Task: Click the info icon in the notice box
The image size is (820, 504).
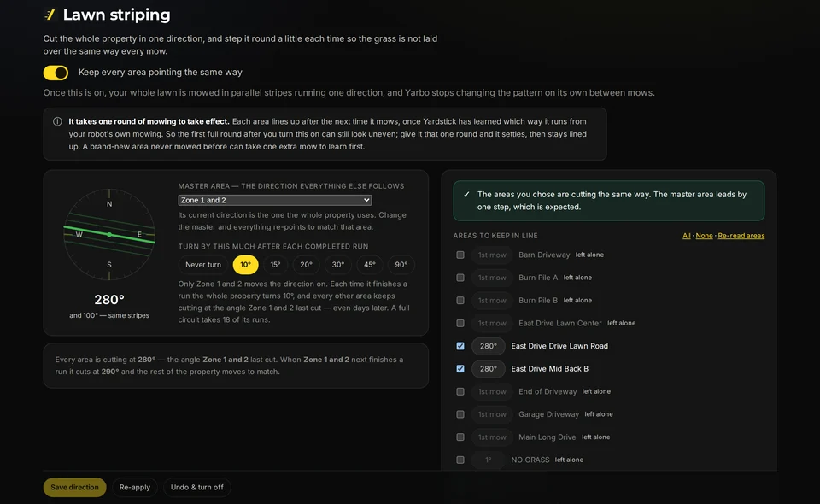Action: pyautogui.click(x=57, y=121)
